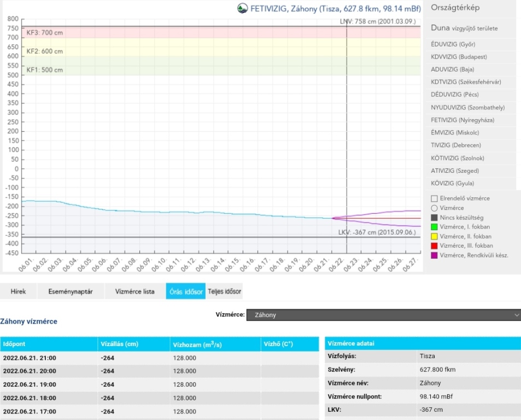Screen dimensions: 521x420
Task: Select the Órás idősor tab
Action: (186, 291)
